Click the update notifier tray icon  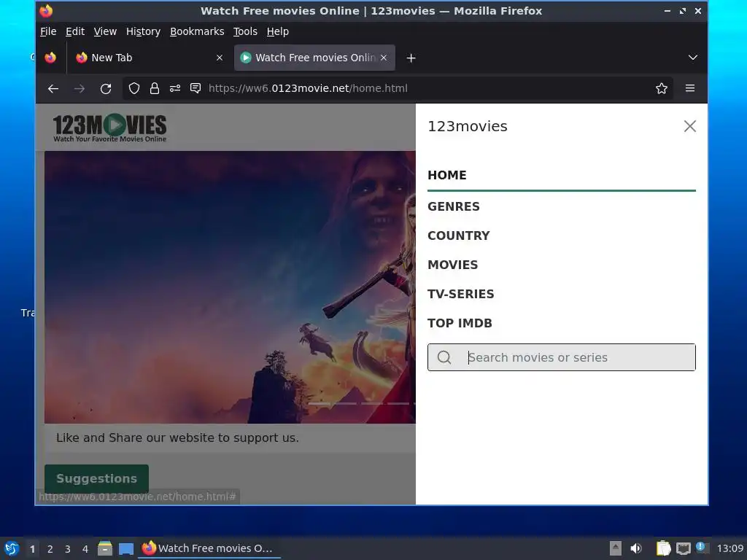(x=701, y=547)
